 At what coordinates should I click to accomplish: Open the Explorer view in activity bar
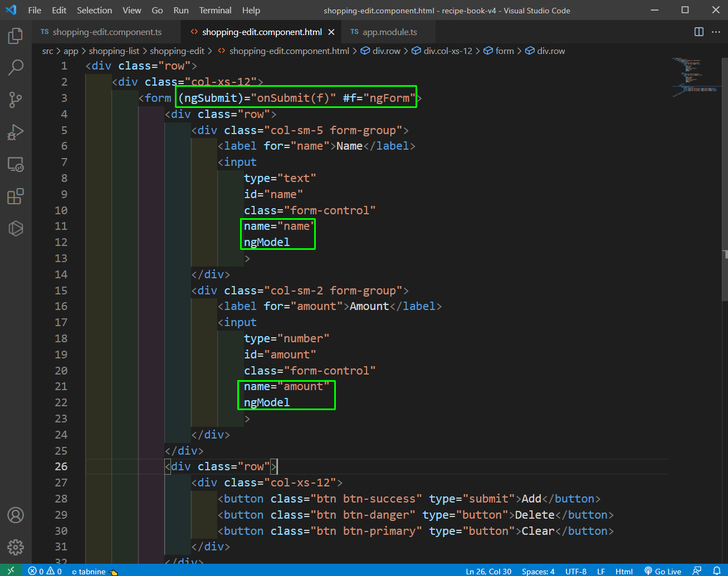point(16,36)
